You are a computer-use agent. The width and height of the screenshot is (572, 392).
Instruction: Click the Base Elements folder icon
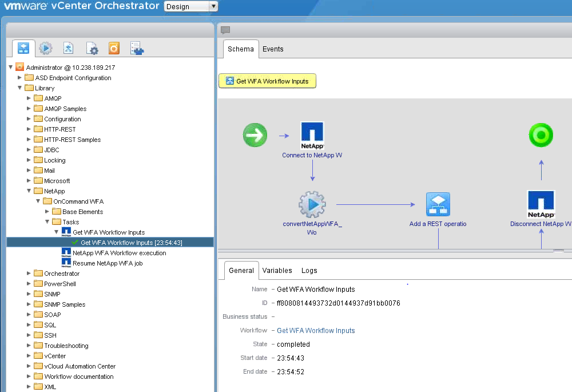click(x=57, y=211)
